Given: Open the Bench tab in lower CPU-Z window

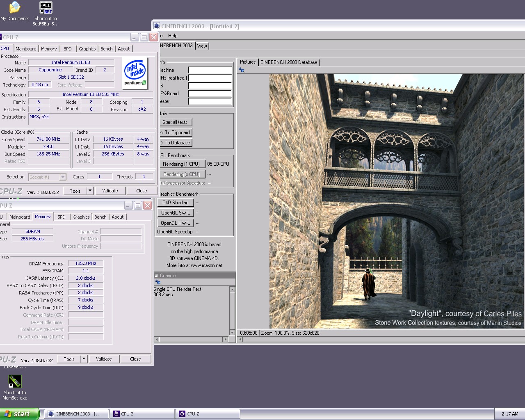Looking at the screenshot, I should tap(100, 217).
